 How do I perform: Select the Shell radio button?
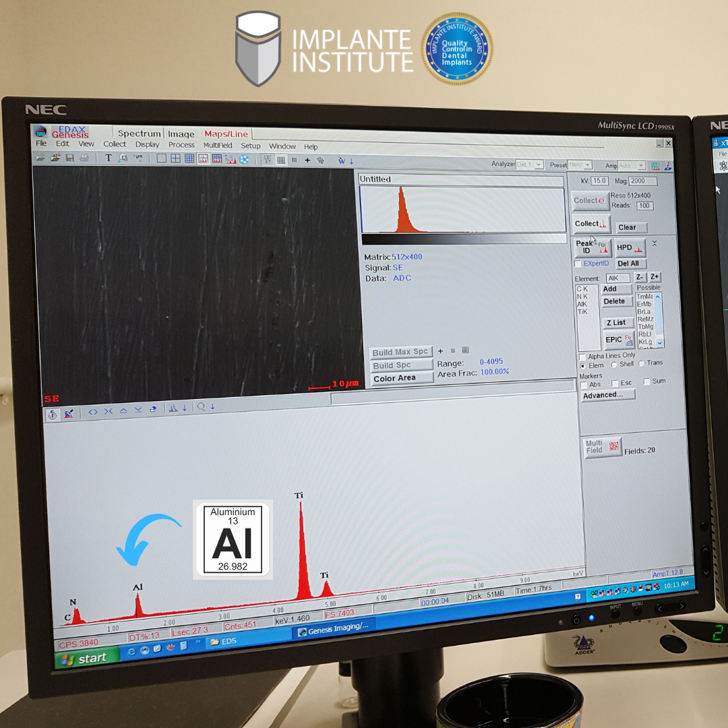614,365
